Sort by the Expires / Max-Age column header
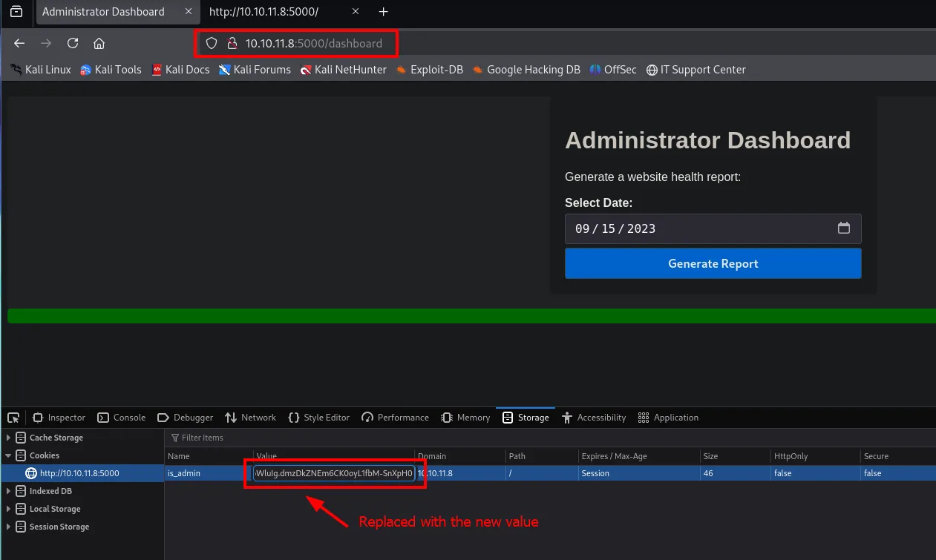936x560 pixels. (x=639, y=456)
